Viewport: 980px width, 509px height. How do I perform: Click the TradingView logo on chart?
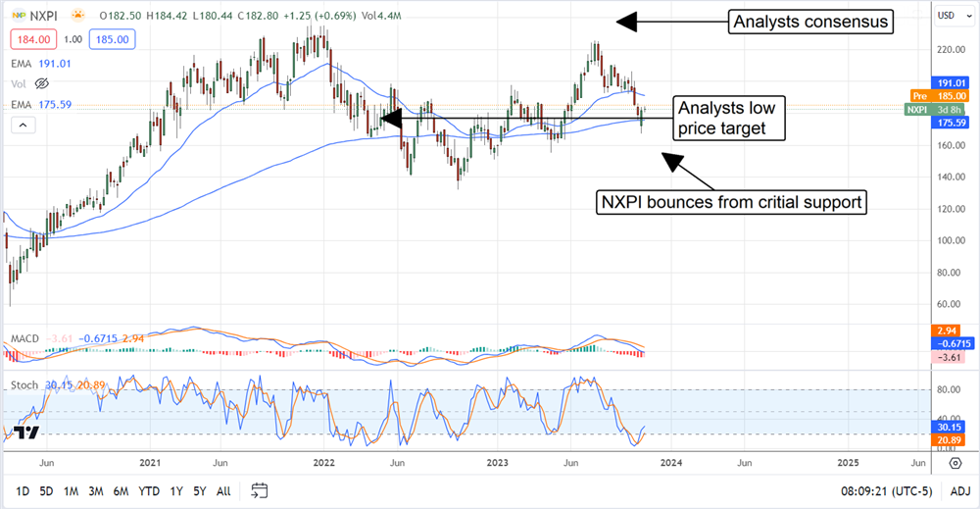(x=26, y=434)
